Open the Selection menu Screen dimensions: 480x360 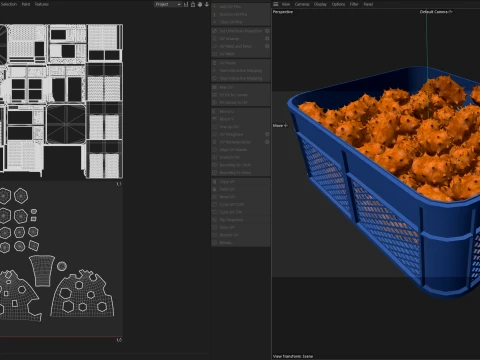pos(9,4)
